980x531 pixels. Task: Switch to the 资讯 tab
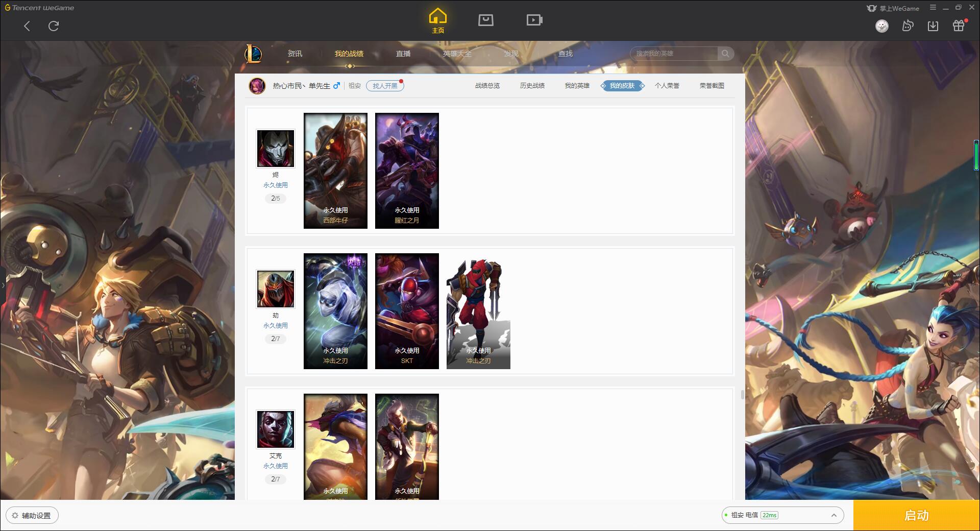point(295,54)
